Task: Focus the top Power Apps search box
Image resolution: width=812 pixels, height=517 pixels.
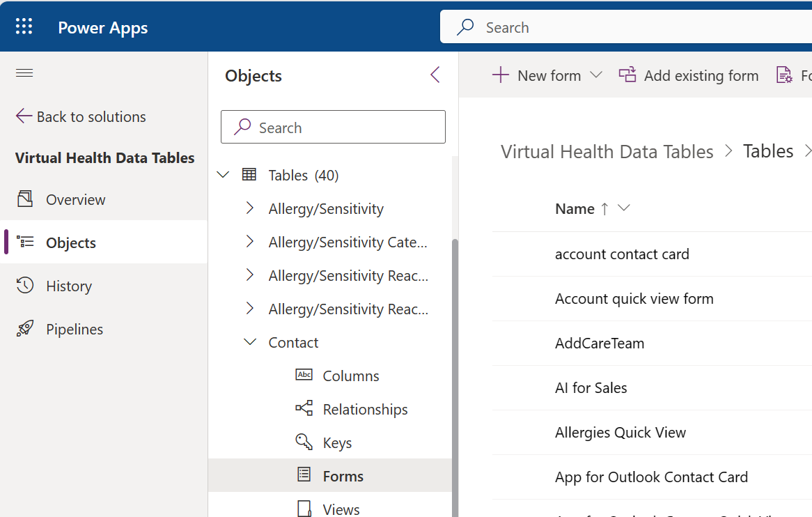Action: click(x=625, y=27)
